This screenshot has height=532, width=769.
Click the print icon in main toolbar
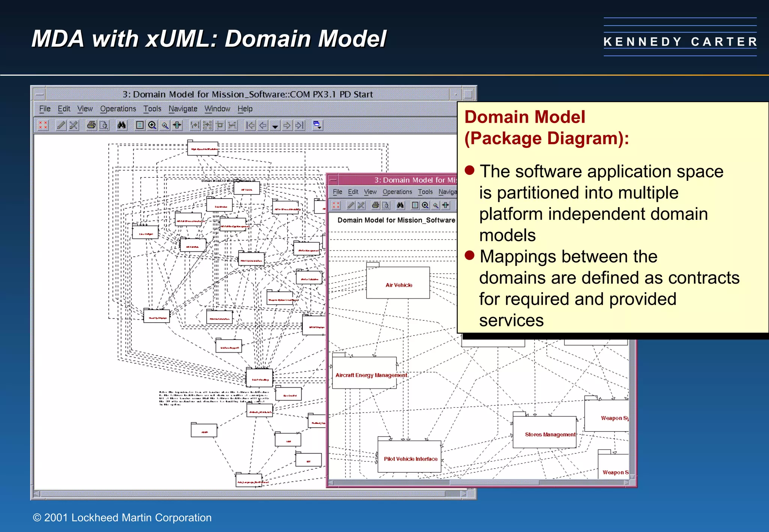tap(91, 125)
